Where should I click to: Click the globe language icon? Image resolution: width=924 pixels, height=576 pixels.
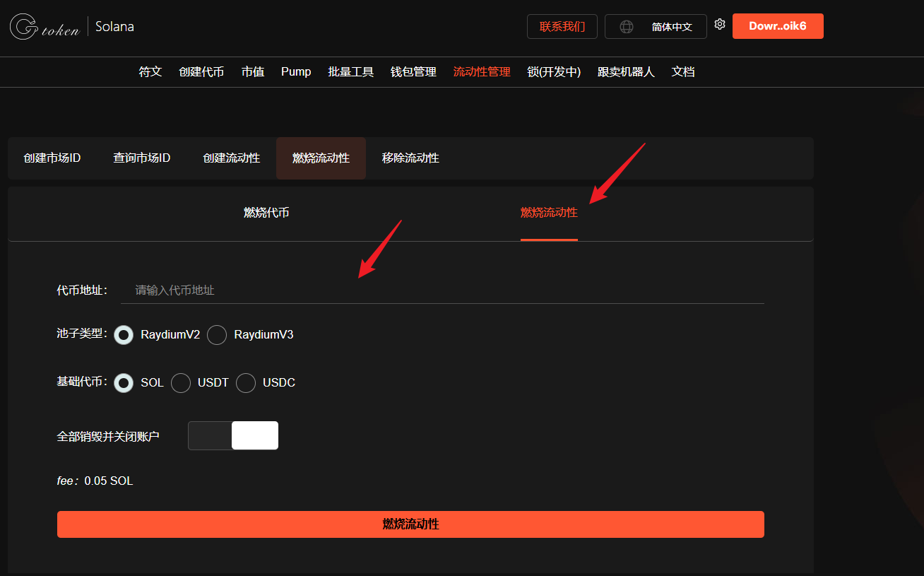tap(626, 27)
